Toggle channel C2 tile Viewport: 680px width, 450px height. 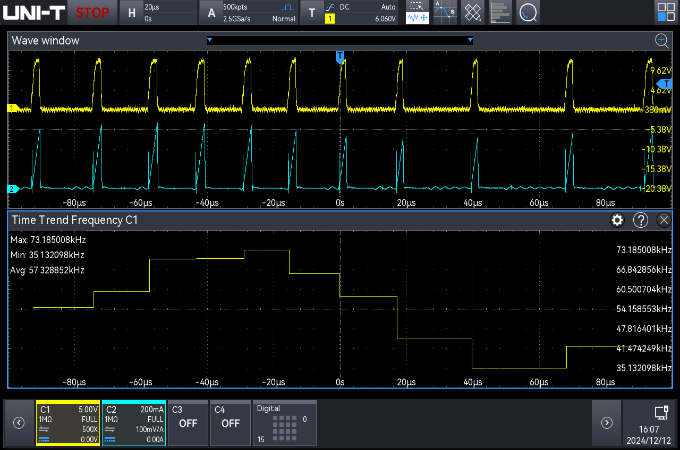click(132, 423)
